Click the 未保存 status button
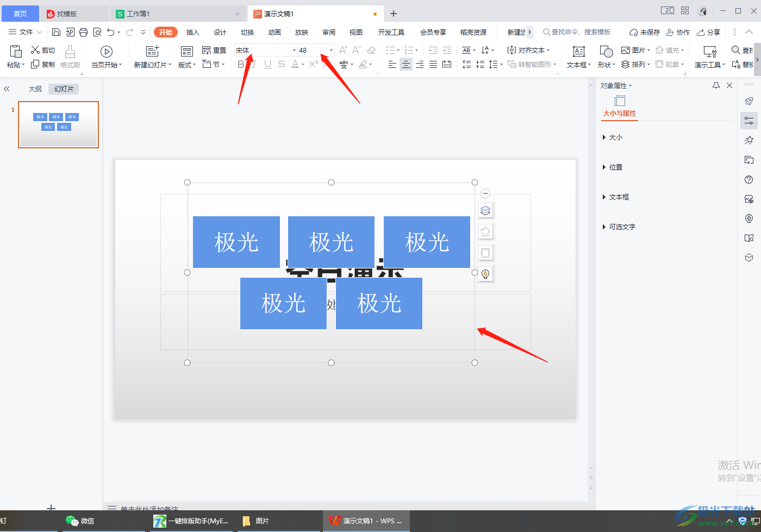 (645, 32)
